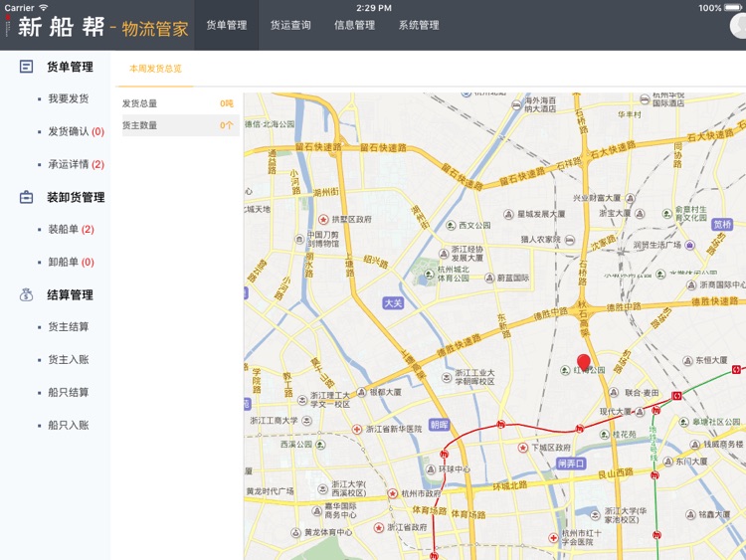This screenshot has width=746, height=560.
Task: Click the 新船帮 logo title
Action: (61, 27)
